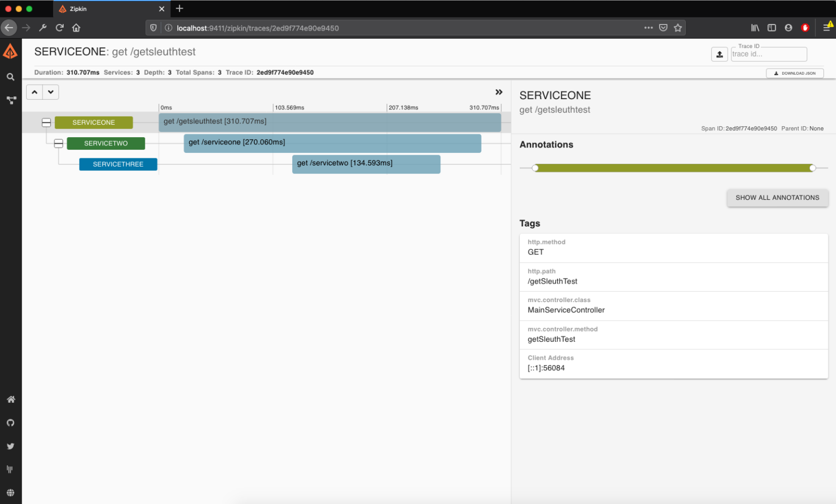
Task: Click the upload trace JSON icon
Action: click(719, 54)
